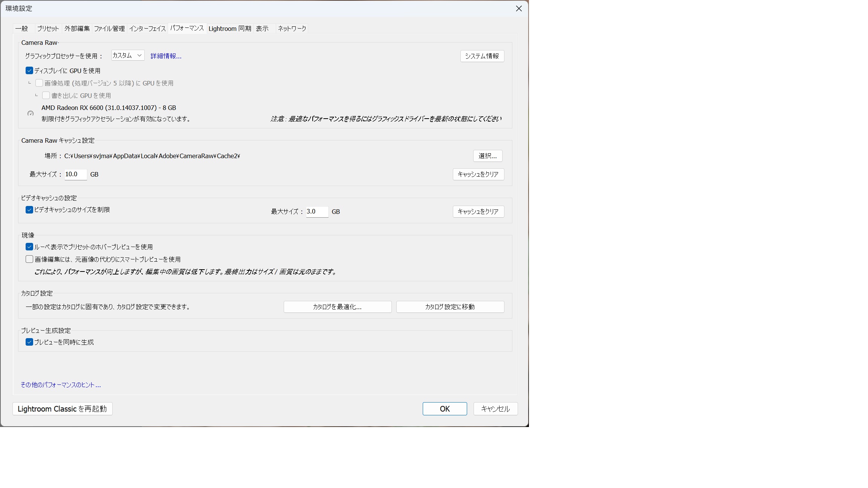This screenshot has height=488, width=868.
Task: Enable smart preview editing checkbox
Action: (x=29, y=259)
